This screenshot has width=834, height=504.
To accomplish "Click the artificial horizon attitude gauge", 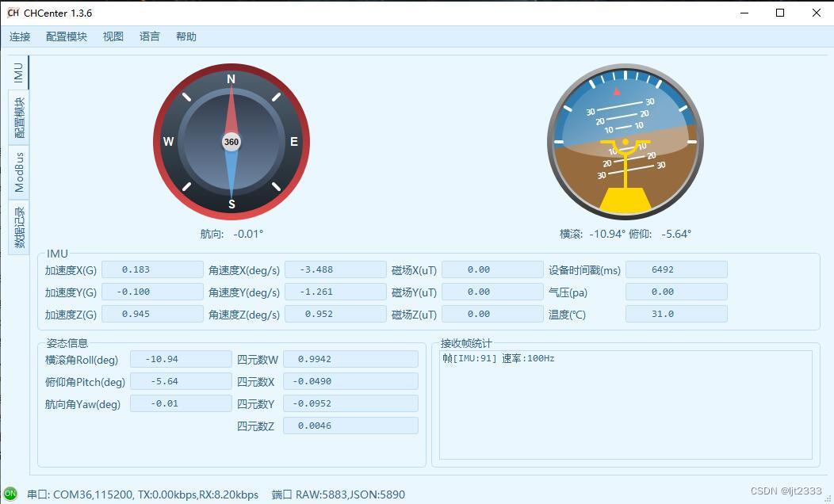I will click(x=625, y=142).
